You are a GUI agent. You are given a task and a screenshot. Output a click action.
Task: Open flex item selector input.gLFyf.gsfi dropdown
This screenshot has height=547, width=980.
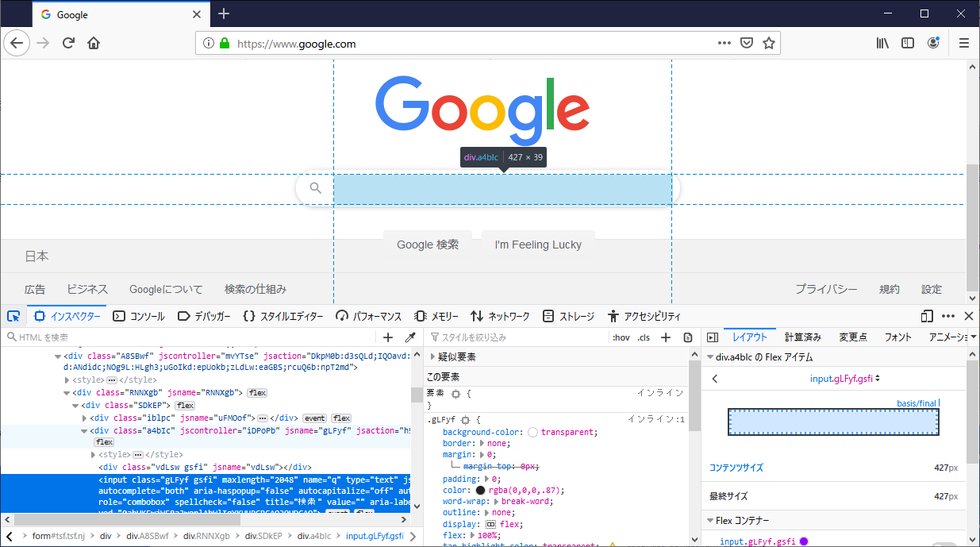[x=844, y=379]
